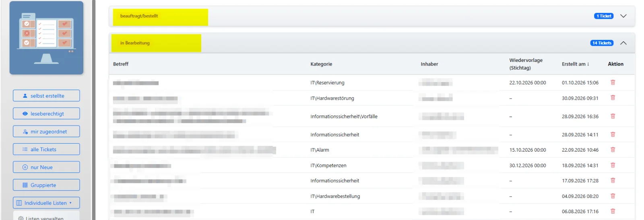Click the ticket system logo image
Screen dimensions: 644x220
point(46,38)
